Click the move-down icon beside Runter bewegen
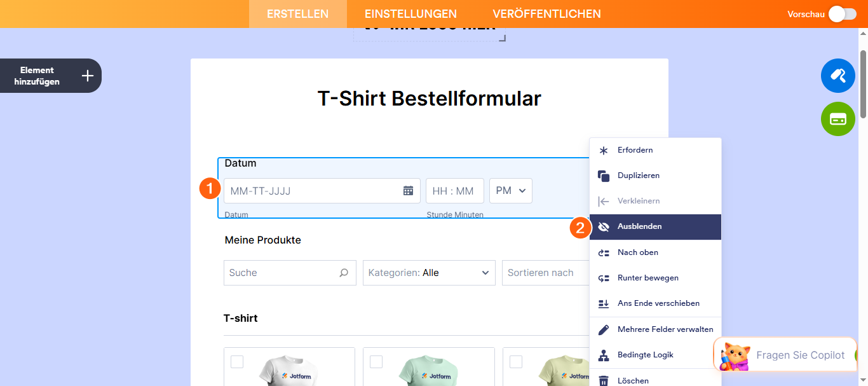This screenshot has width=868, height=386. (604, 278)
